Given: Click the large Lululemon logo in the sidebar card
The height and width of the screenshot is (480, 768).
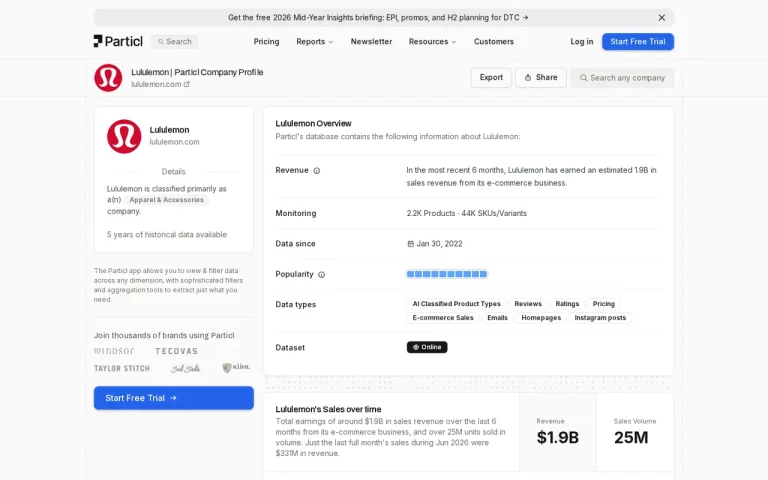Looking at the screenshot, I should pos(124,136).
